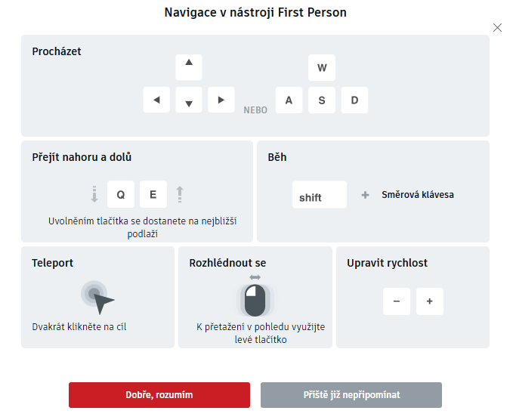
Task: Click the left arrow key icon
Action: pyautogui.click(x=156, y=100)
